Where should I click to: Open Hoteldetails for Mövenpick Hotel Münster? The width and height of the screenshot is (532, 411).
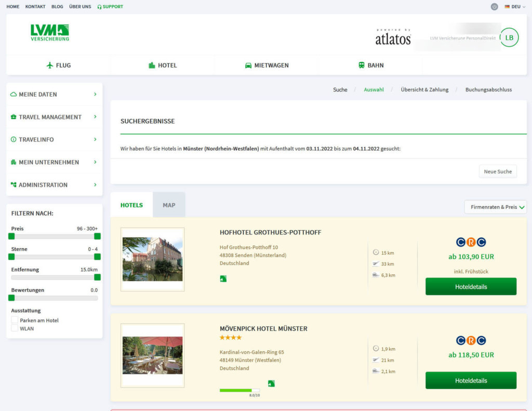(x=471, y=380)
